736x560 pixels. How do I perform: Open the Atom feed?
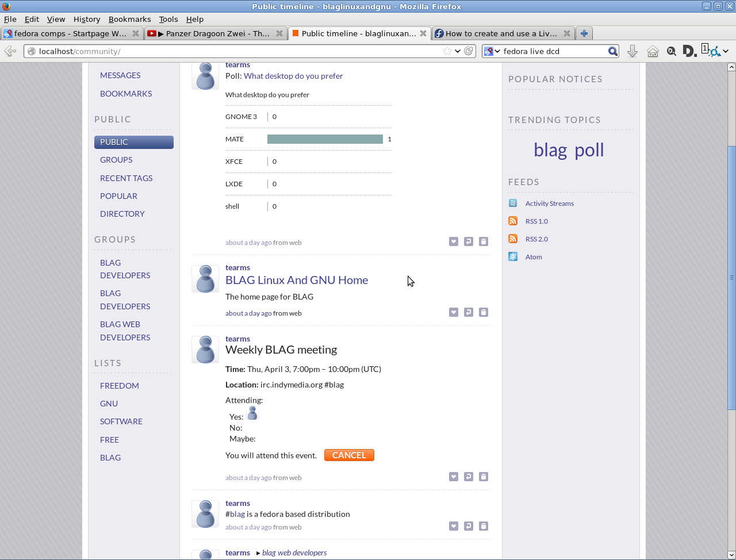(x=534, y=257)
